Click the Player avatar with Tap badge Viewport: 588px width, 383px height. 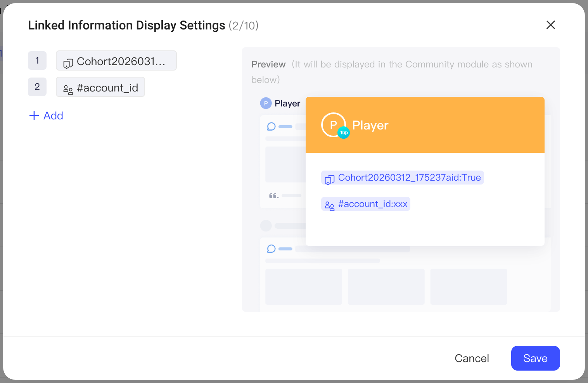(335, 126)
